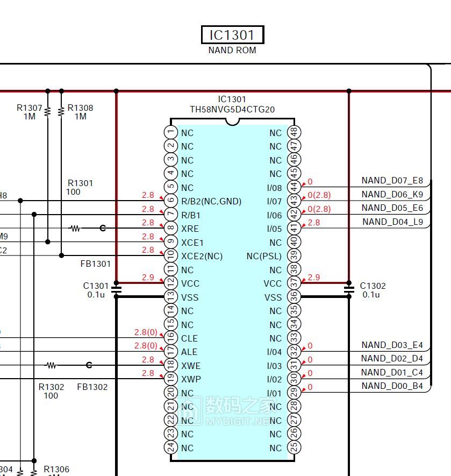The height and width of the screenshot is (476, 451).
Task: Click pin 16 CLE circle
Action: pos(171,338)
